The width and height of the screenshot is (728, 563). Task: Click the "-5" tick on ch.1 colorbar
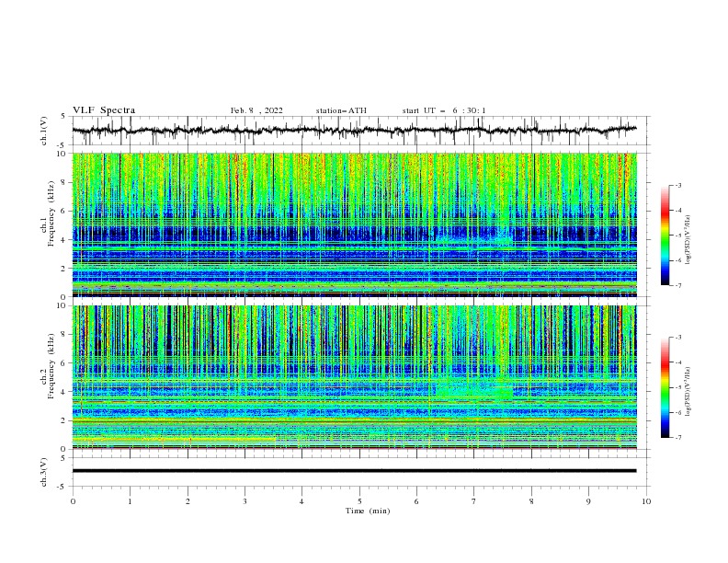click(677, 236)
